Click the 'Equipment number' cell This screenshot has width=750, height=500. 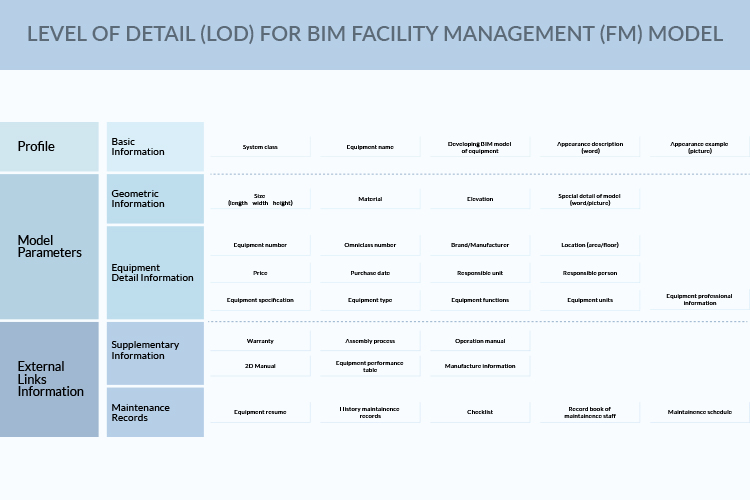click(x=260, y=245)
